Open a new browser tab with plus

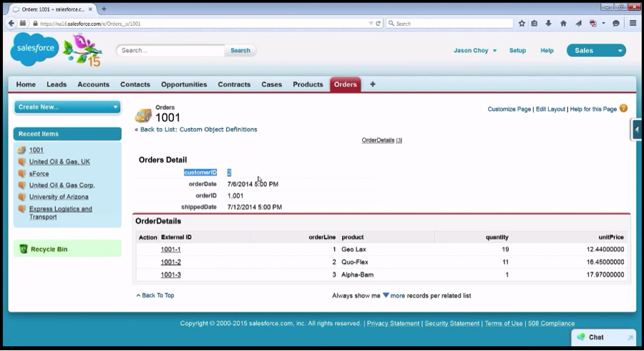[x=104, y=9]
